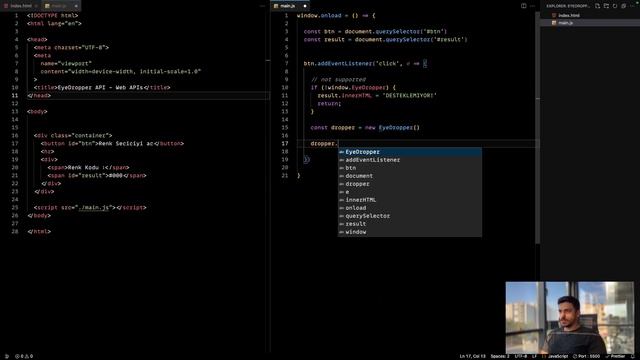Screen dimensions: 640x360
Task: Click the split editor right icon
Action: coord(524,6)
